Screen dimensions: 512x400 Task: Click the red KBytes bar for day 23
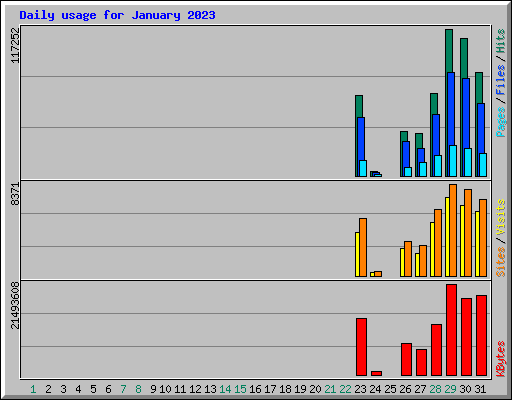(361, 347)
